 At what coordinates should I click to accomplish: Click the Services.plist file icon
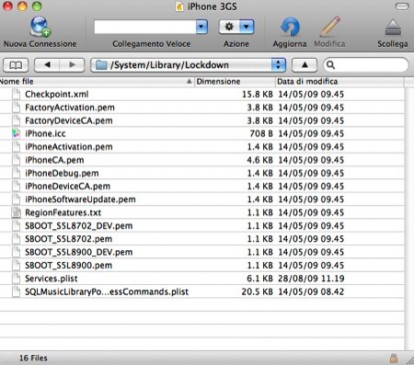pyautogui.click(x=16, y=279)
